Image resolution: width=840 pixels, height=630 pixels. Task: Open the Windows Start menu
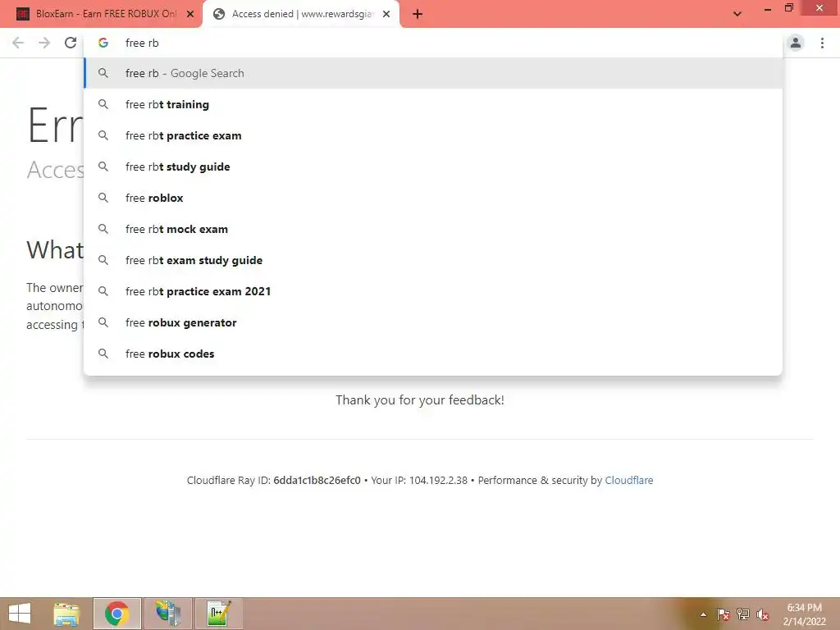pos(20,614)
